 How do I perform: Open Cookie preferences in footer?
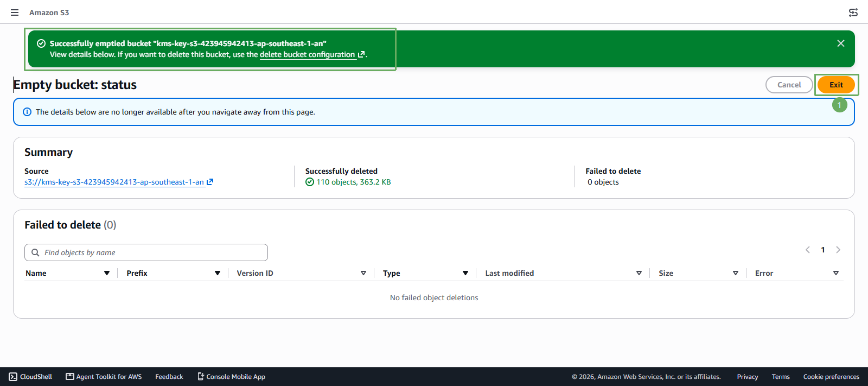(831, 377)
